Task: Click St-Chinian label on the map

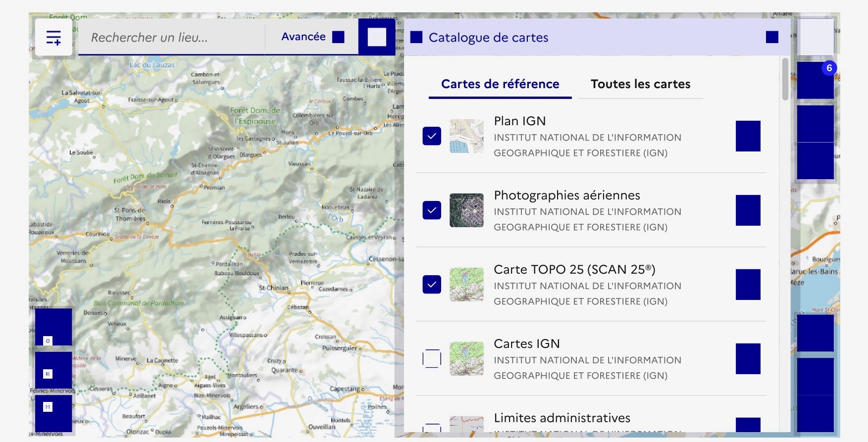Action: [273, 288]
